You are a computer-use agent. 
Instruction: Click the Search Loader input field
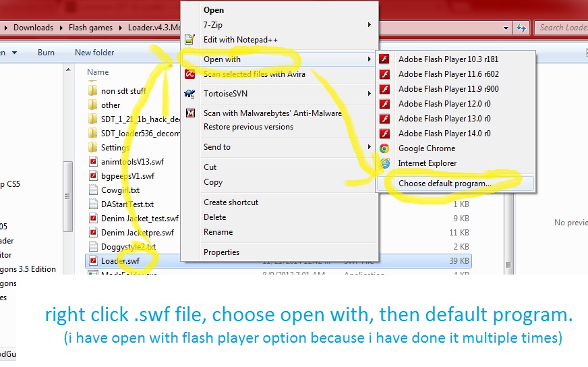[x=561, y=28]
